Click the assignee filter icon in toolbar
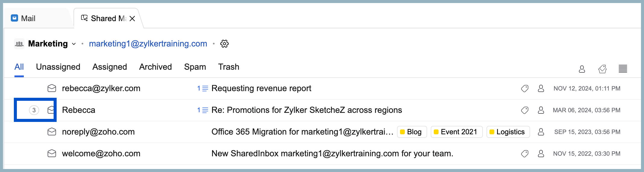This screenshot has width=644, height=172. click(x=582, y=69)
